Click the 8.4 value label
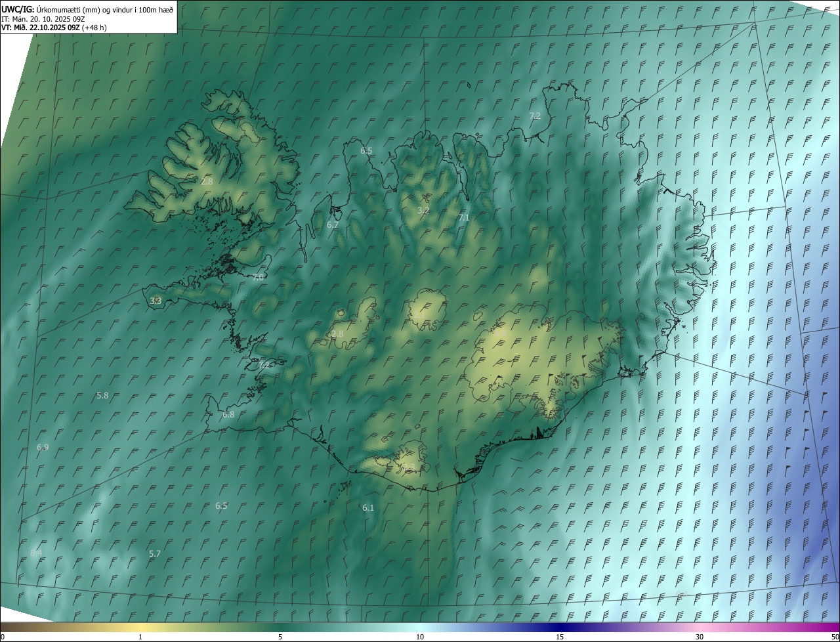The width and height of the screenshot is (840, 642). [36, 553]
